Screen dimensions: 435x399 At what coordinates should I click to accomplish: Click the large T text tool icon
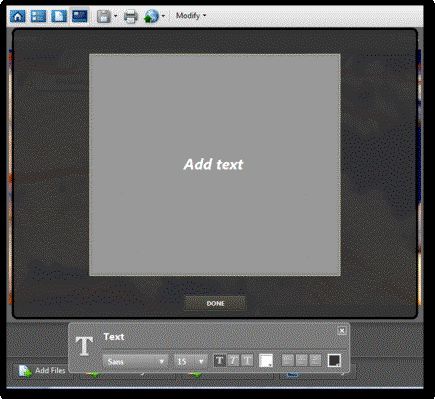pos(84,346)
